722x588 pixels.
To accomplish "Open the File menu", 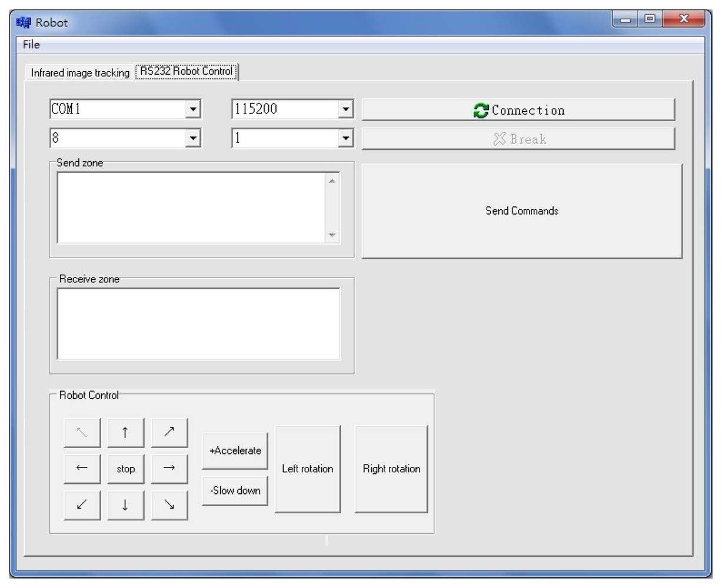I will (x=31, y=45).
